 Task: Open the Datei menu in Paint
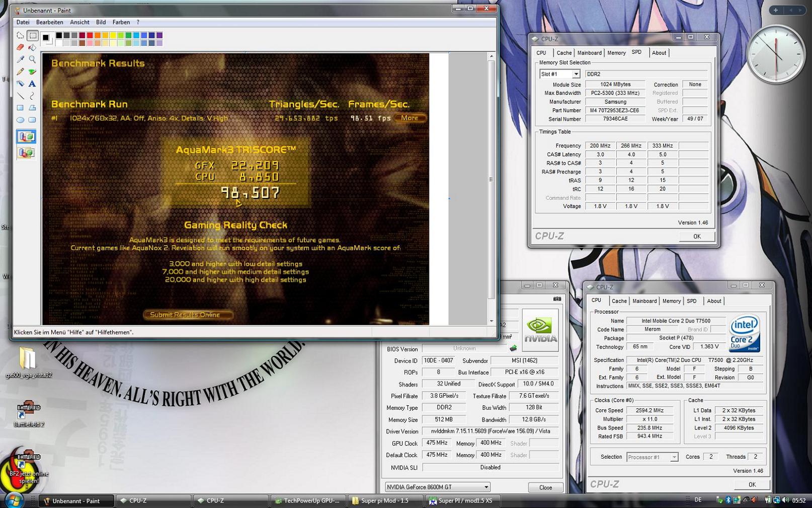(x=23, y=22)
